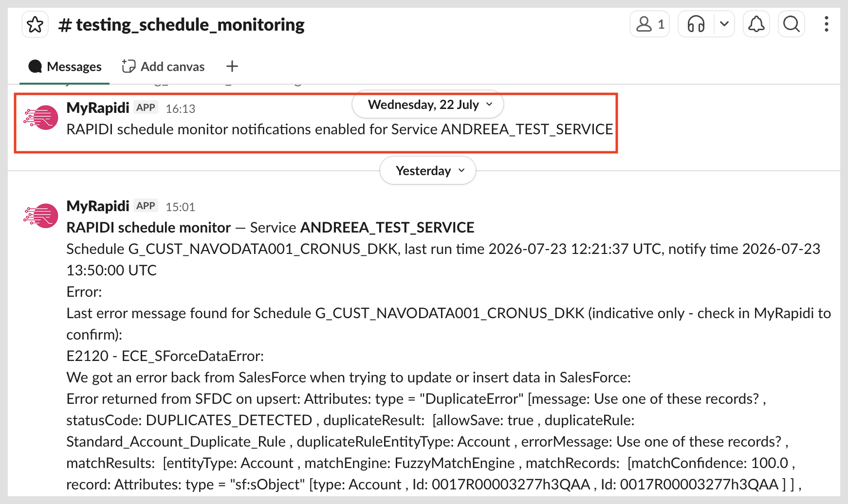Switch to the Messages tab
848x504 pixels.
pos(65,67)
